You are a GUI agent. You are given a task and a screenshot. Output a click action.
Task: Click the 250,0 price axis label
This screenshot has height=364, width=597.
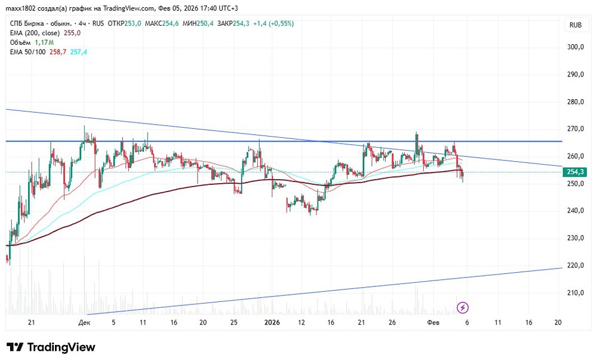point(576,184)
